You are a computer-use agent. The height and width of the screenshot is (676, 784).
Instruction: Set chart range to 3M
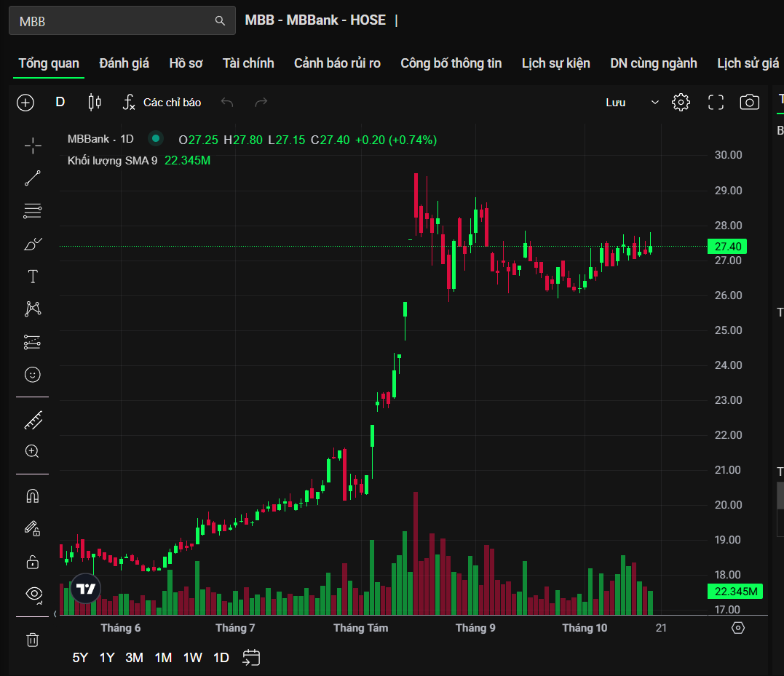pyautogui.click(x=134, y=658)
